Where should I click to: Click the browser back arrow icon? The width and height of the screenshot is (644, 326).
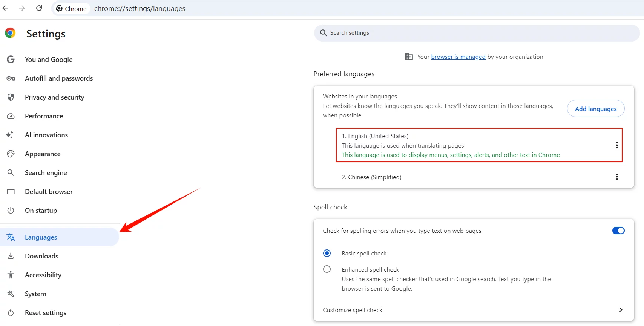pyautogui.click(x=5, y=8)
